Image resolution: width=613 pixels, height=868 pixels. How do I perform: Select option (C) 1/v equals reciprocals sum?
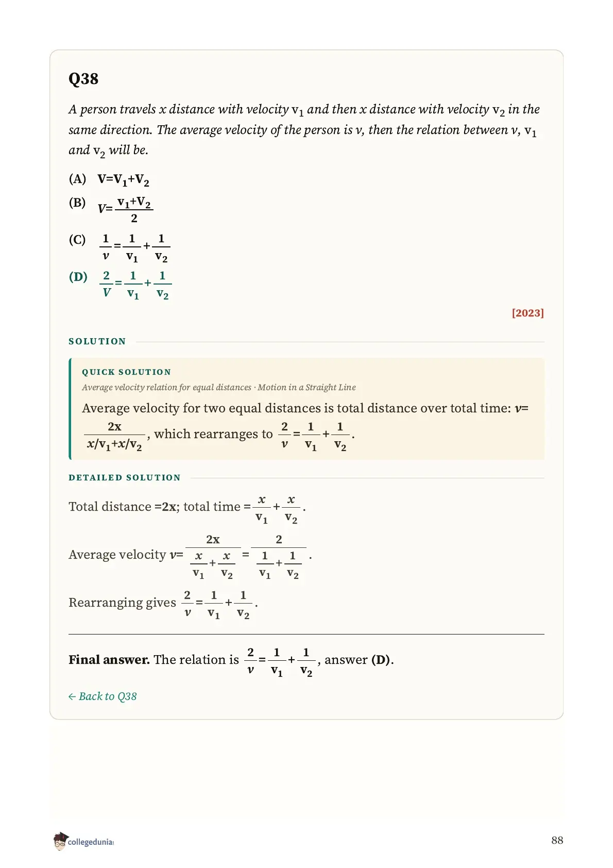[120, 247]
